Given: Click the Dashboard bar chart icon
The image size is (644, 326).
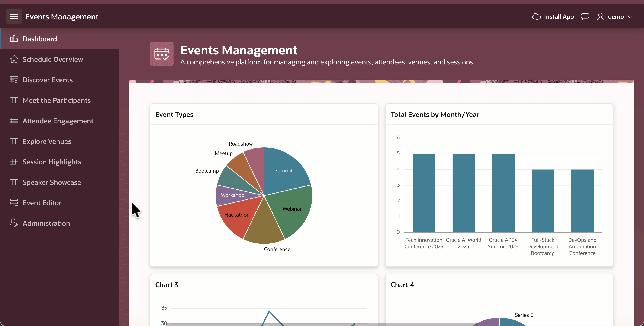Looking at the screenshot, I should click(x=14, y=39).
